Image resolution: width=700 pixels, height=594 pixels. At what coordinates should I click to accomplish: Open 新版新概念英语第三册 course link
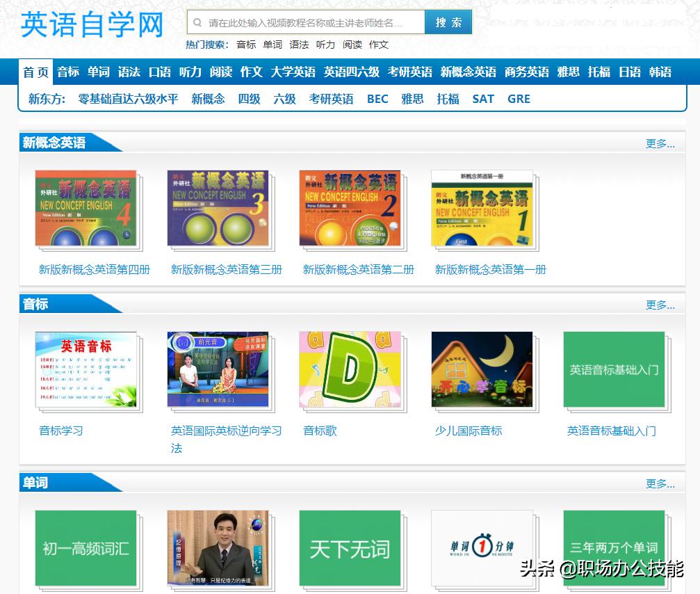pyautogui.click(x=226, y=269)
